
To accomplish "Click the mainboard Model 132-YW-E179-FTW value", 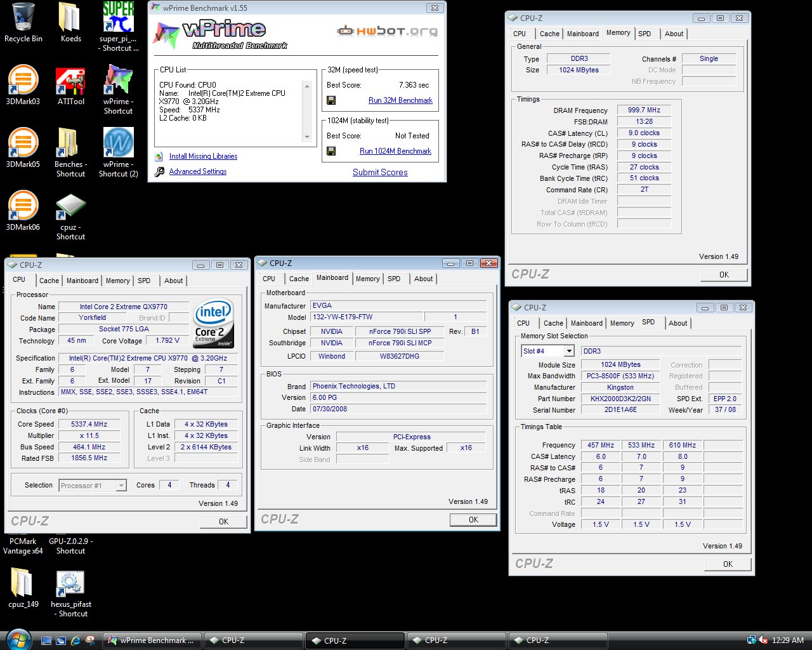I will [x=367, y=317].
